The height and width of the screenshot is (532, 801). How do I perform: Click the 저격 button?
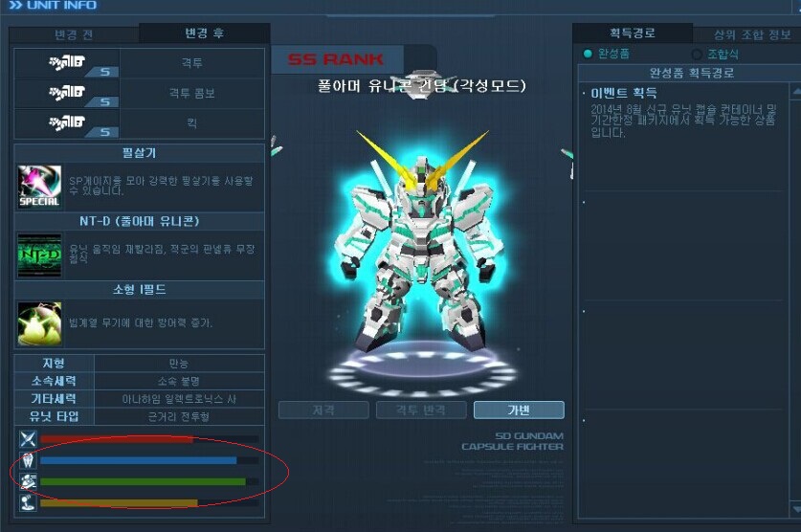click(323, 410)
